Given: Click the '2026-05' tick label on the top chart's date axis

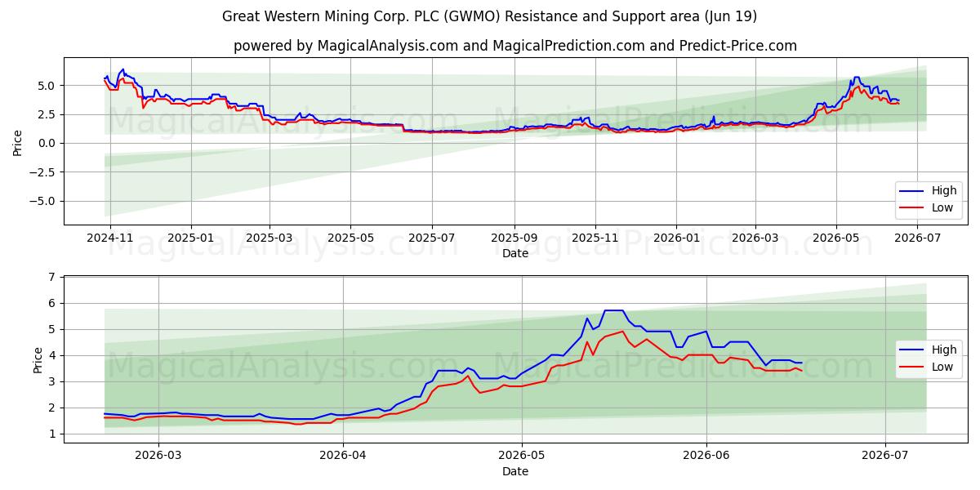Looking at the screenshot, I should tap(835, 238).
